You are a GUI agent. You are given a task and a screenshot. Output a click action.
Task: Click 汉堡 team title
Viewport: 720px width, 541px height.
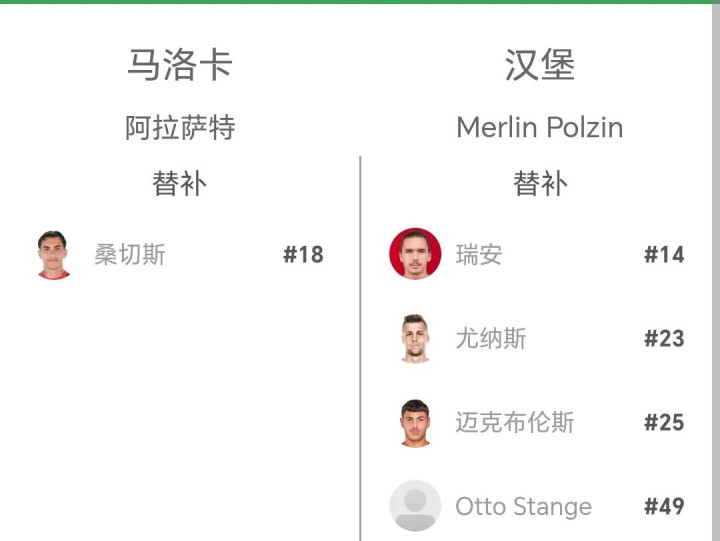click(x=540, y=65)
